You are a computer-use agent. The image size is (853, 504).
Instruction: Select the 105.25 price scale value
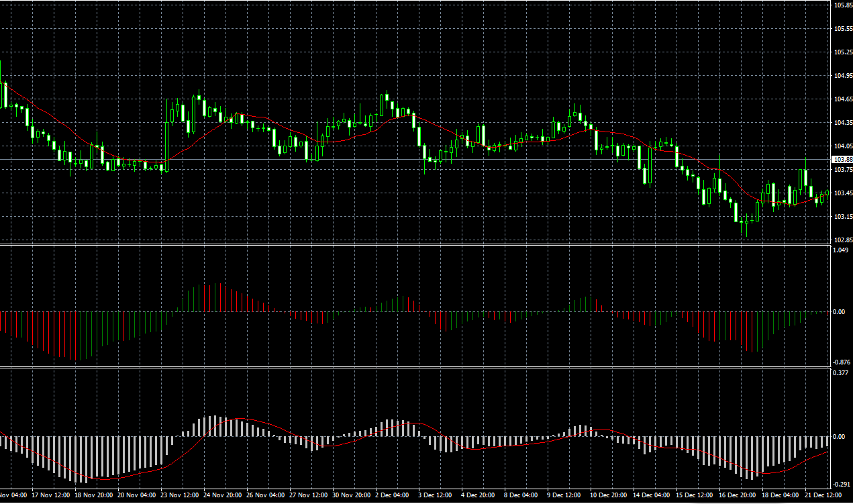coord(843,52)
